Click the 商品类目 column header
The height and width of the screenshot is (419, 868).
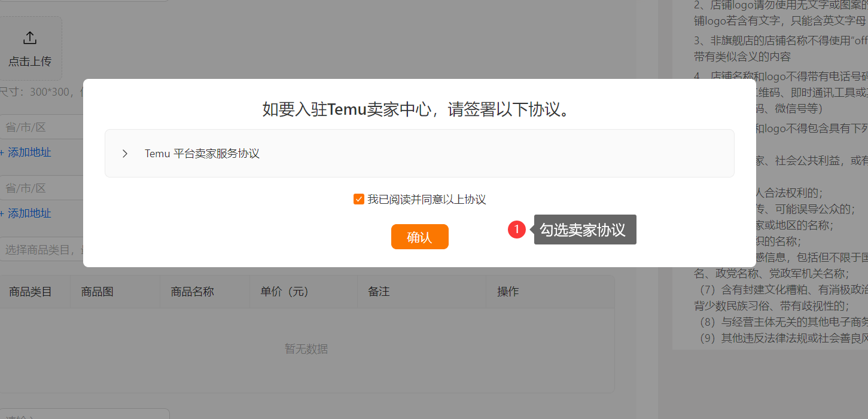31,292
